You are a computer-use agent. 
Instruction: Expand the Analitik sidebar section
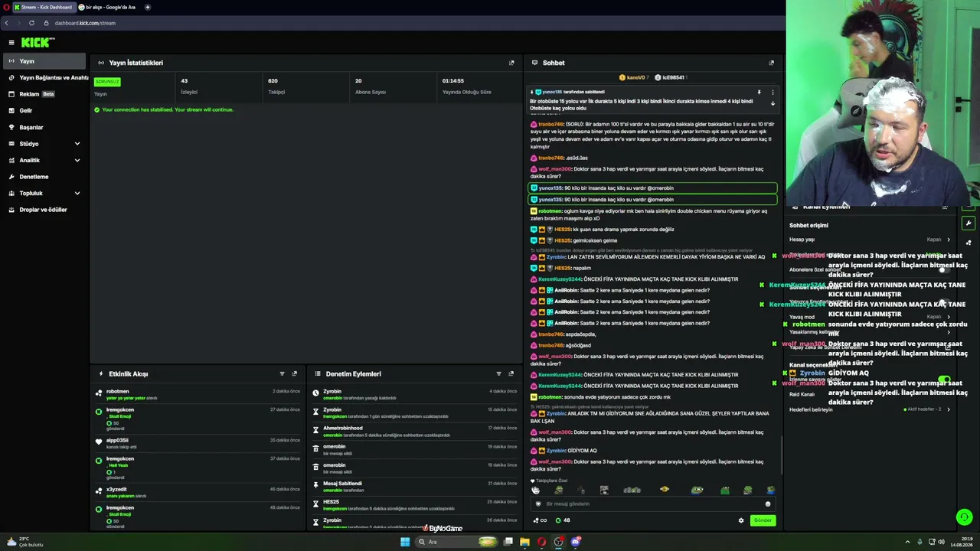[44, 160]
